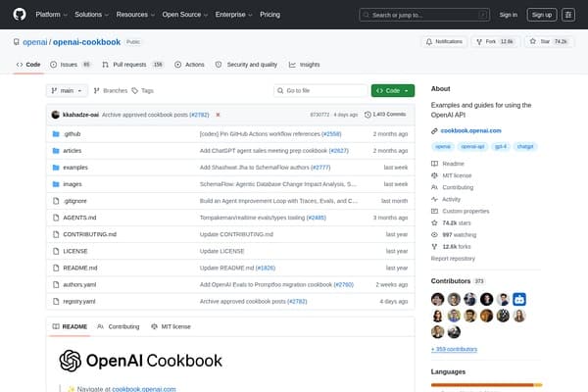Image resolution: width=588 pixels, height=392 pixels.
Task: Open the 1,403 Commits history
Action: coord(385,115)
